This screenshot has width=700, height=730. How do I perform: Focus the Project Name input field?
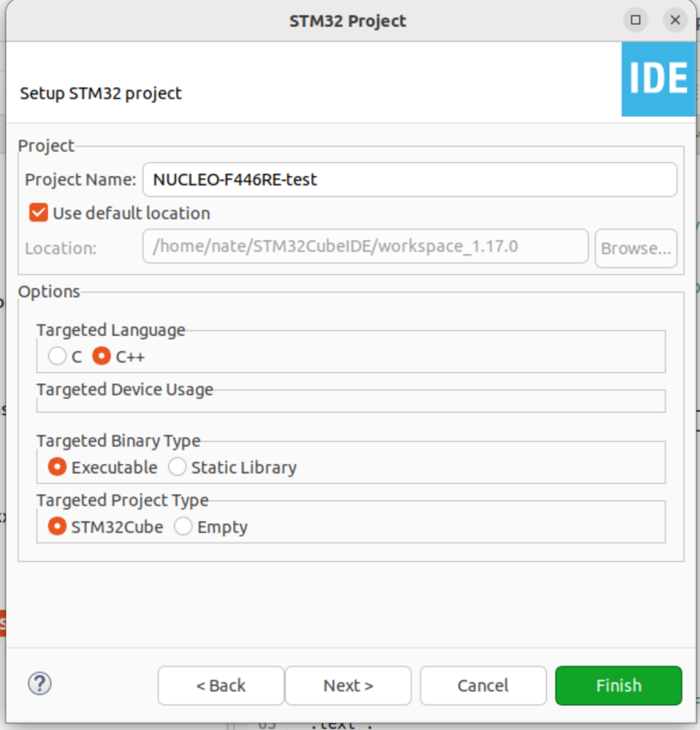click(x=410, y=180)
